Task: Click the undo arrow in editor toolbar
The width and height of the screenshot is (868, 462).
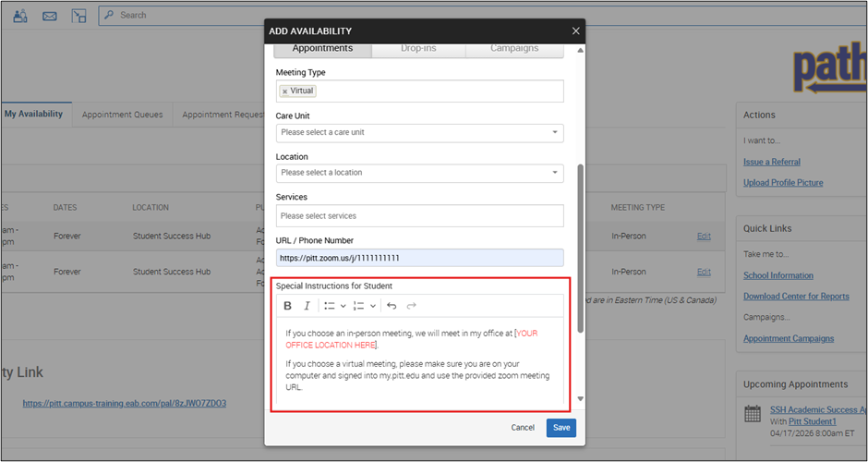Action: (x=392, y=305)
